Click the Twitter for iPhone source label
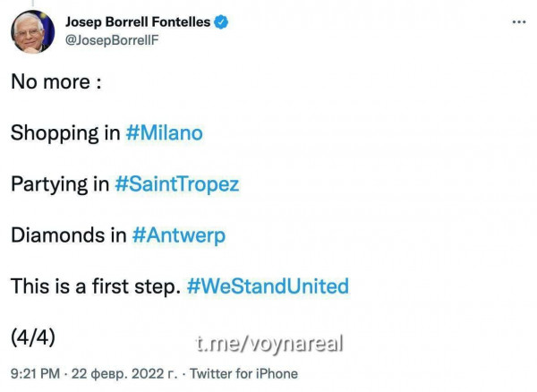The width and height of the screenshot is (537, 392). 243,373
